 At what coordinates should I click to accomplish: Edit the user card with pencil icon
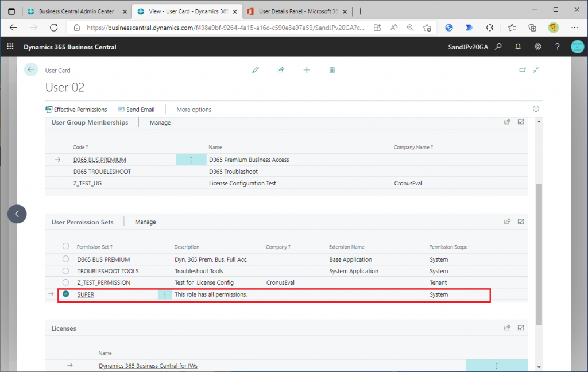(256, 70)
